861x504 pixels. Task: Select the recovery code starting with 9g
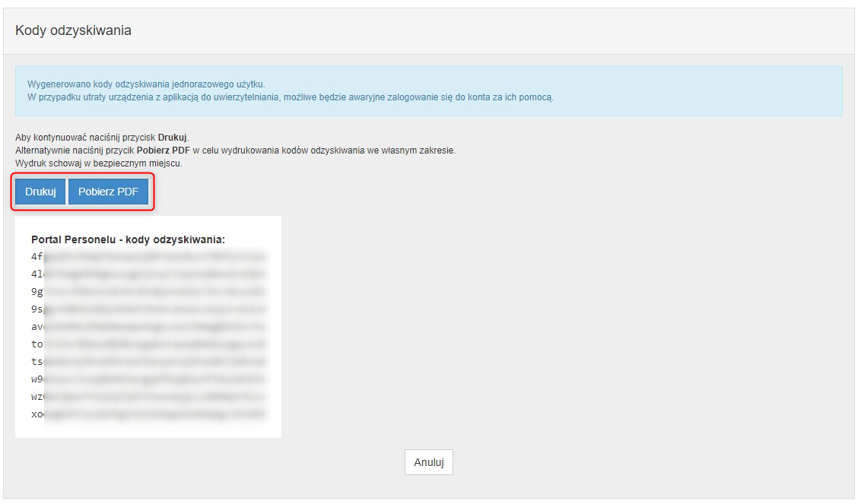[x=148, y=292]
